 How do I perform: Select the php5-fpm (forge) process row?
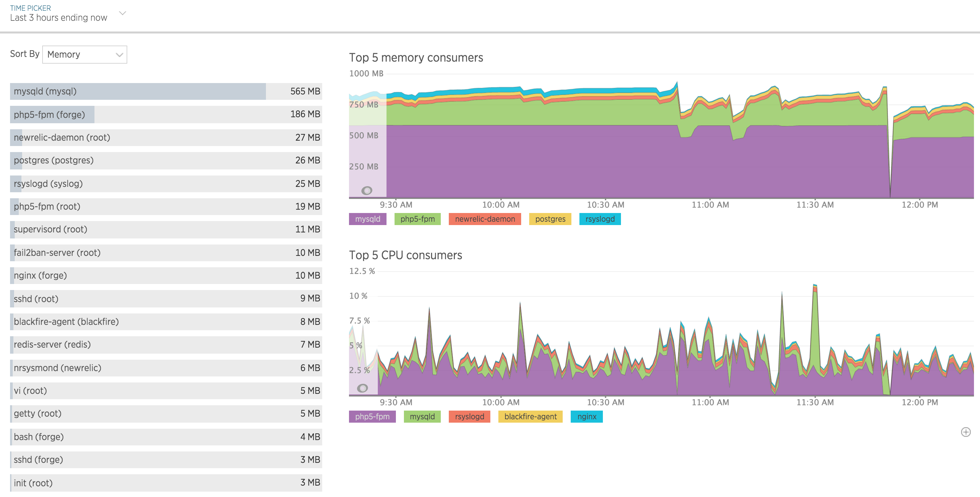166,114
